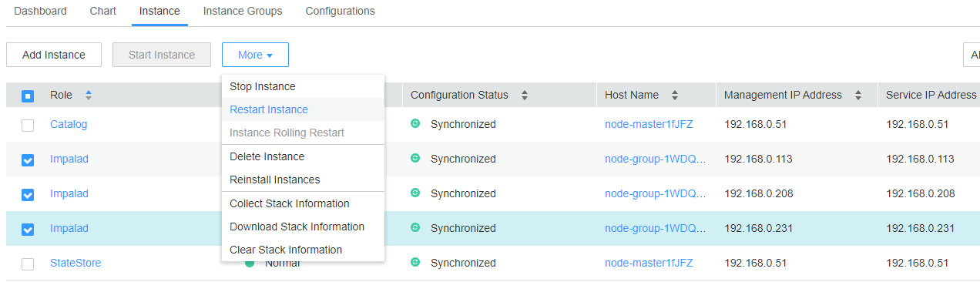This screenshot has width=980, height=282.
Task: Check the Catalog row checkbox
Action: pyautogui.click(x=28, y=126)
